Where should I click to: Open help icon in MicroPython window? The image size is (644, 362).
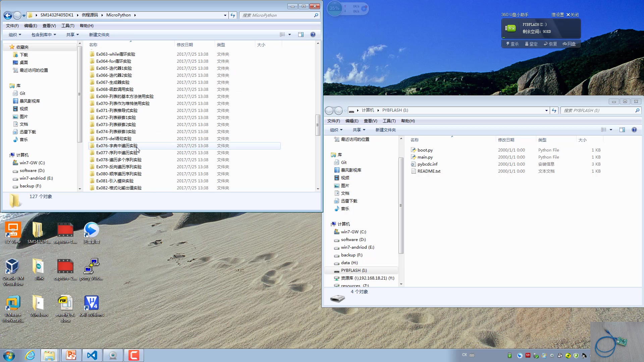click(x=313, y=35)
